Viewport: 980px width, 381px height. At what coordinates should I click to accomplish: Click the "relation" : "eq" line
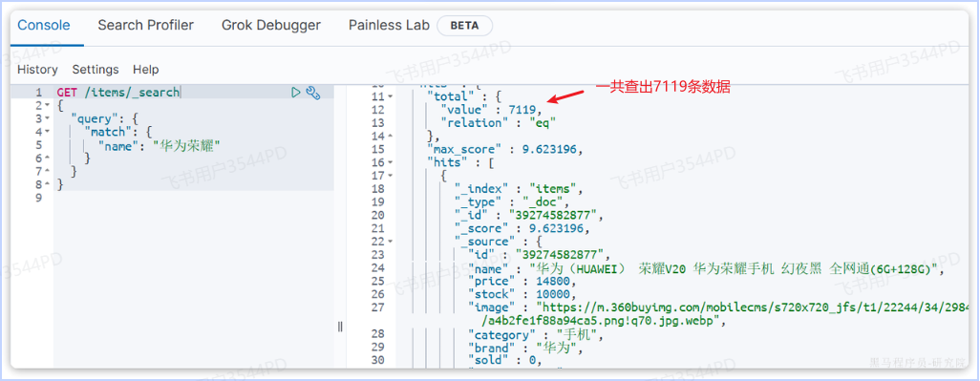click(x=499, y=123)
